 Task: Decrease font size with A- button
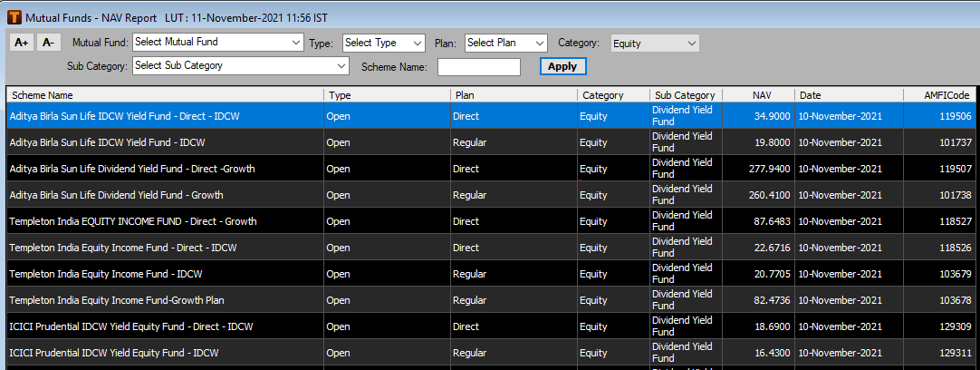pos(49,43)
